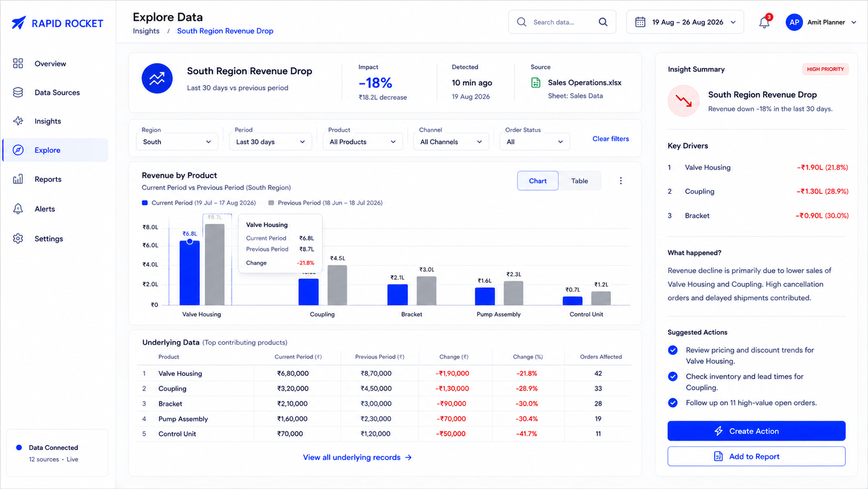The image size is (868, 489).
Task: Click the Reports bar chart icon
Action: click(18, 179)
